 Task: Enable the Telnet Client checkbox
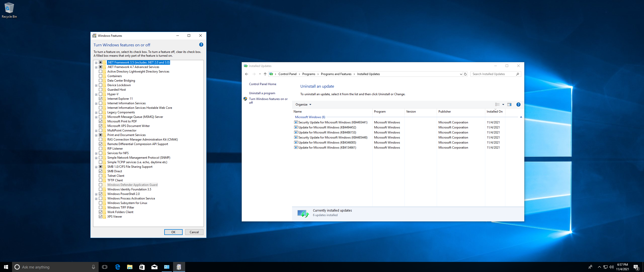point(101,176)
